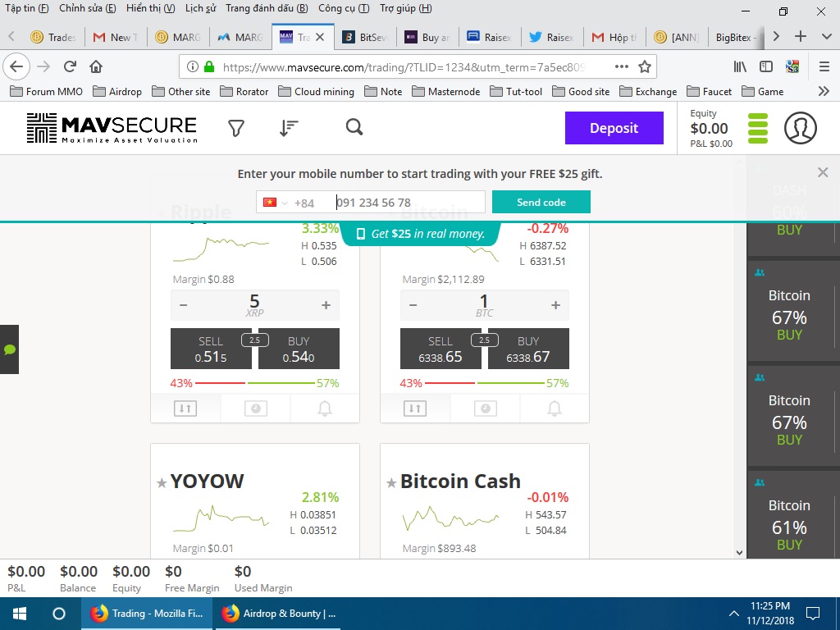The image size is (840, 630).
Task: Open the Airdrop bookmark folder
Action: tap(117, 92)
